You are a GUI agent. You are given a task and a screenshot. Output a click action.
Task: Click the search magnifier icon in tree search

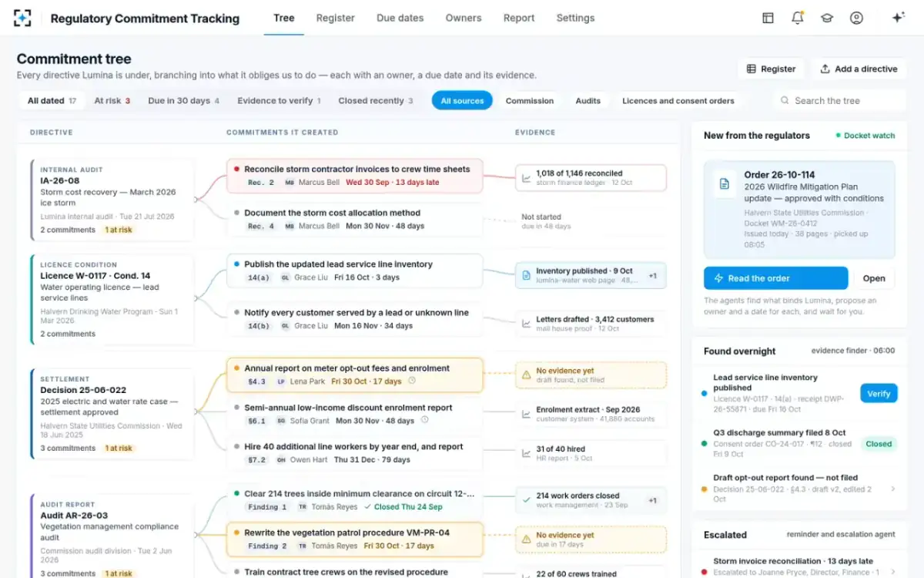(x=785, y=100)
